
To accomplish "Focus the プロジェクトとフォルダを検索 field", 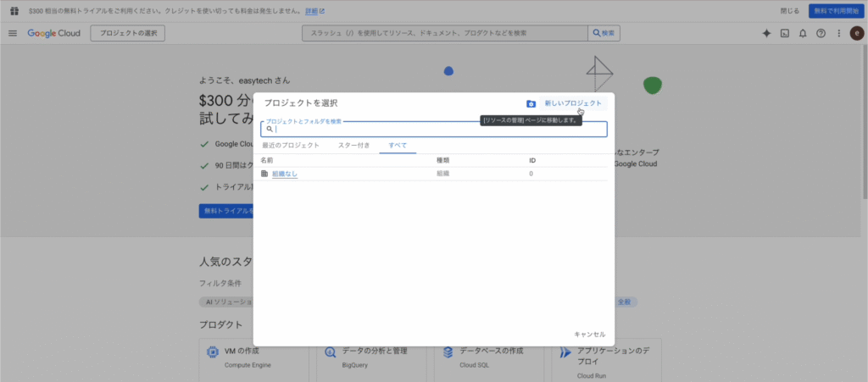I will (434, 129).
